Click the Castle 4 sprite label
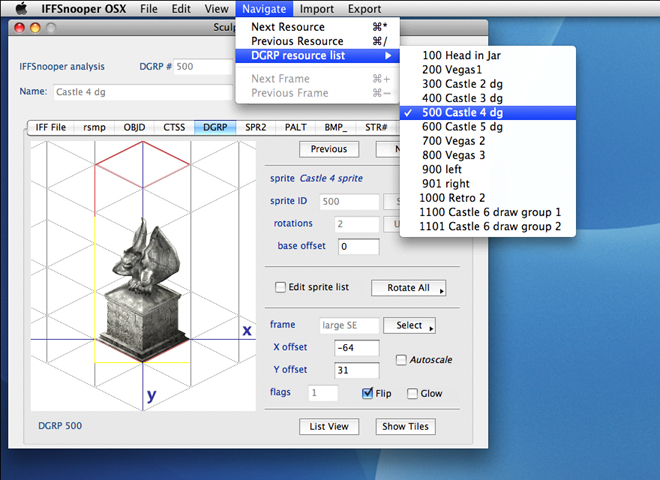This screenshot has height=480, width=660. click(x=331, y=179)
